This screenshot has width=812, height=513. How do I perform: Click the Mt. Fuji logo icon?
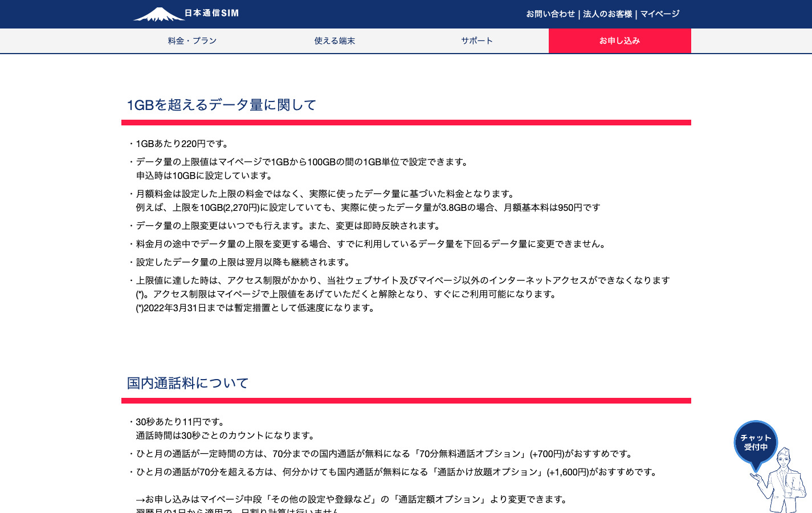[158, 14]
